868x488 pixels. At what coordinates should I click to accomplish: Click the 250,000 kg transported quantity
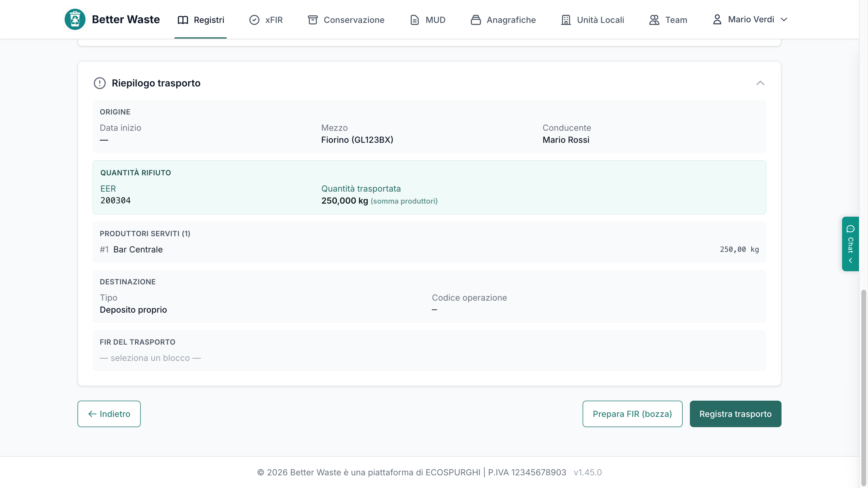click(x=344, y=201)
